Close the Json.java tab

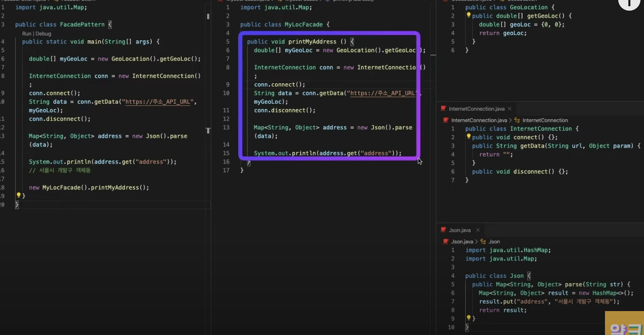pos(478,230)
